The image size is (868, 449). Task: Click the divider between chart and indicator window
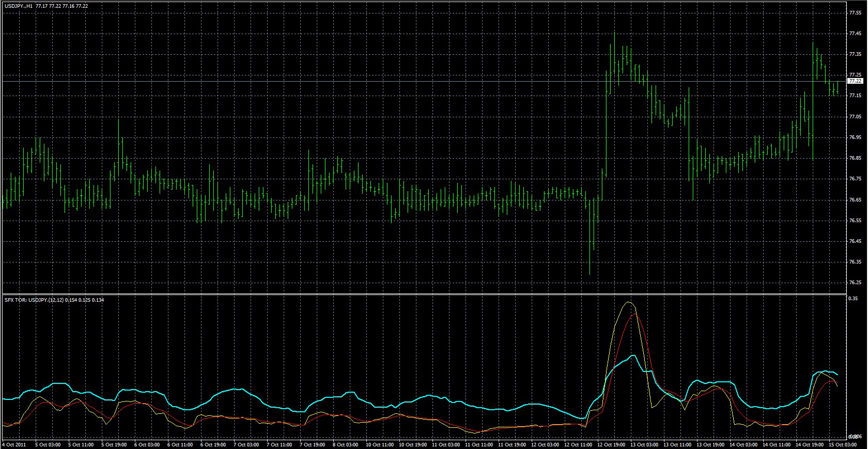coord(424,294)
